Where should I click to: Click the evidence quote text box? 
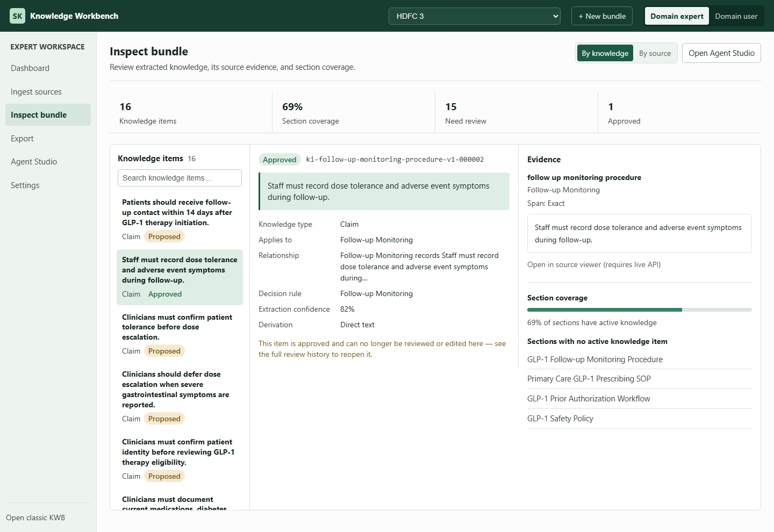pyautogui.click(x=640, y=234)
